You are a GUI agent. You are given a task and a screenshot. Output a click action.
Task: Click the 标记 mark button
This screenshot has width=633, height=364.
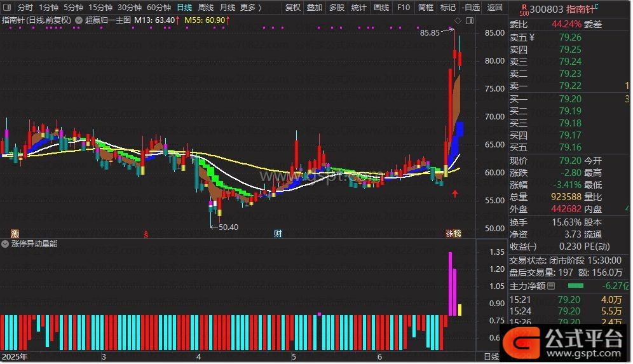click(447, 7)
